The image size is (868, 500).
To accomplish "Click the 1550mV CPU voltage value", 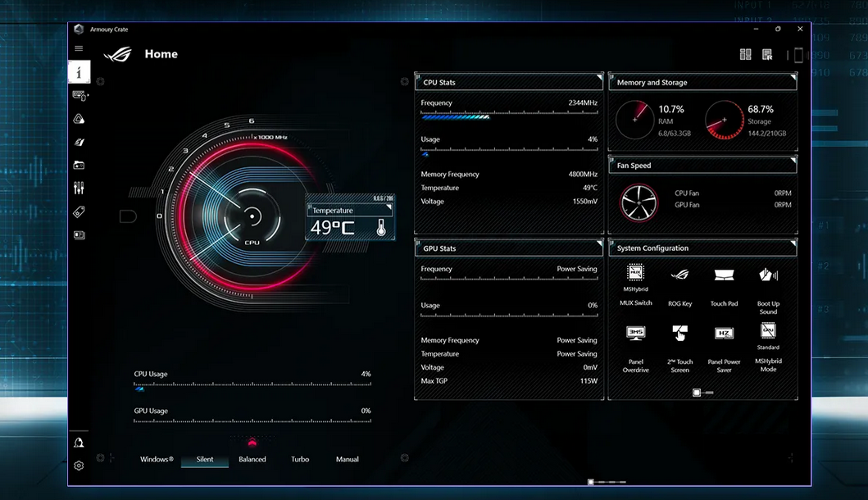I will point(585,202).
